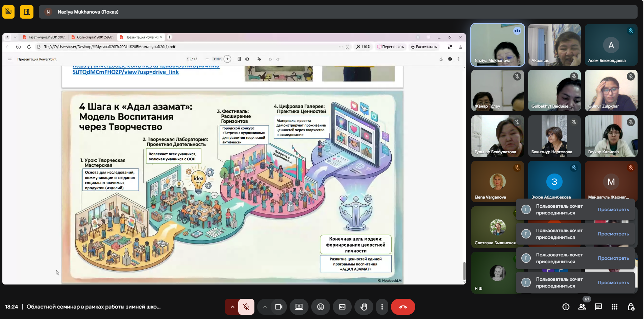Open meeting details info icon
This screenshot has width=644, height=319.
tap(566, 307)
